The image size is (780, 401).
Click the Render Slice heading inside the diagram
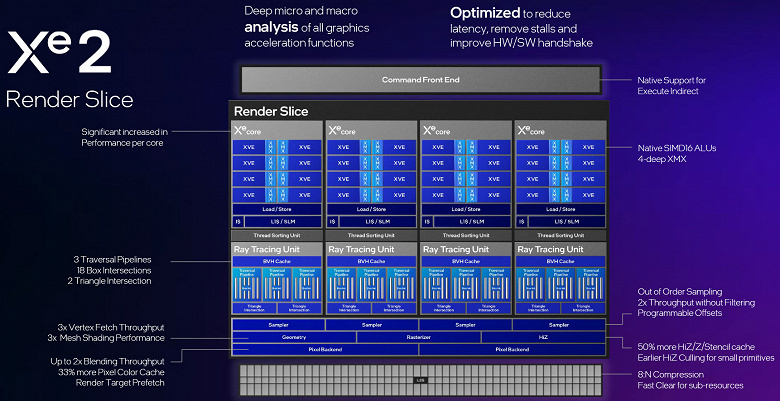tap(271, 111)
